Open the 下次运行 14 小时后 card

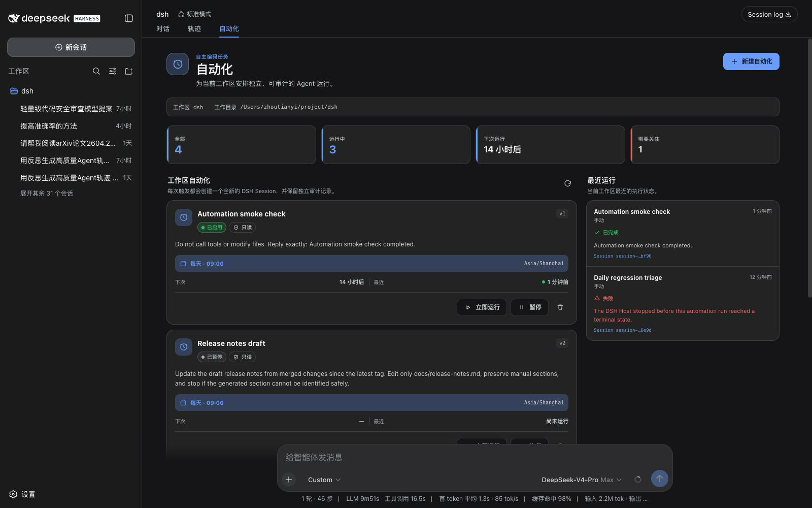coord(551,145)
